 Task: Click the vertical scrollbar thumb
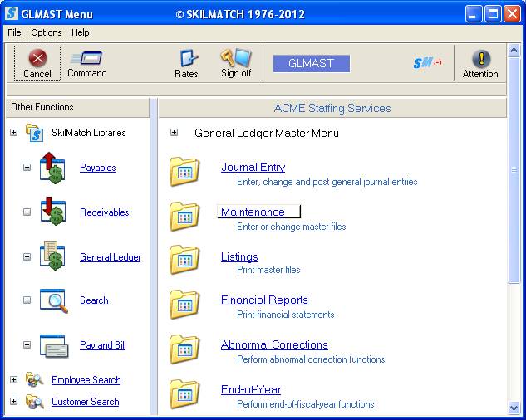click(x=514, y=171)
